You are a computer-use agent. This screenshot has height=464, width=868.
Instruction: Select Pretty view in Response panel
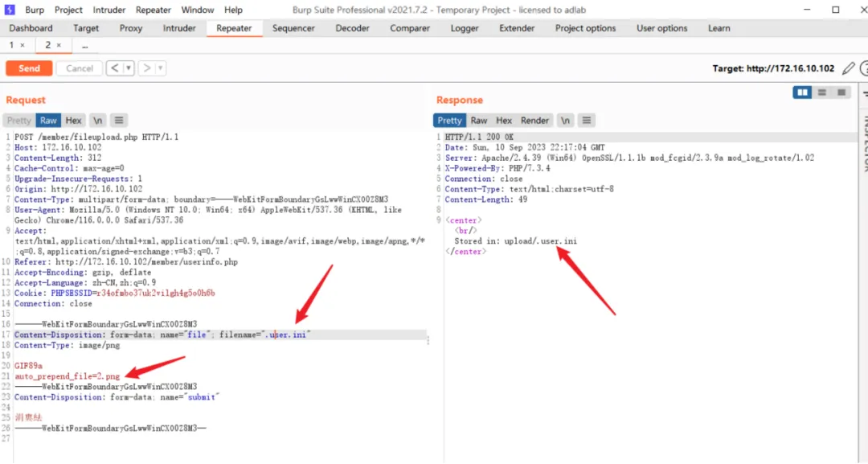(x=449, y=120)
